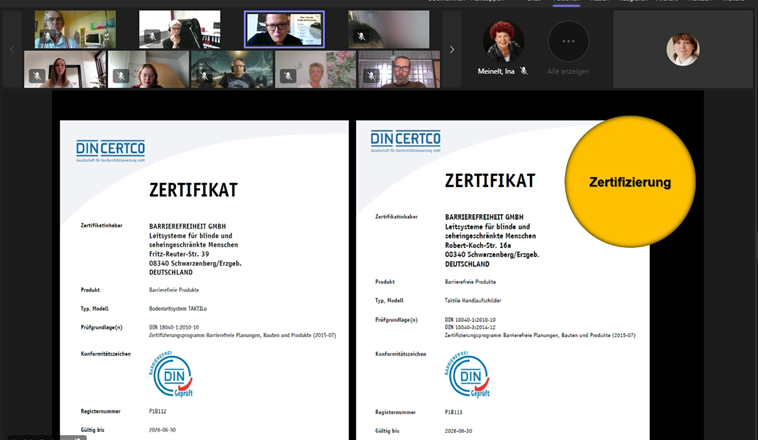Click the mute icon on the top-left participant tile
The width and height of the screenshot is (758, 440).
click(47, 36)
